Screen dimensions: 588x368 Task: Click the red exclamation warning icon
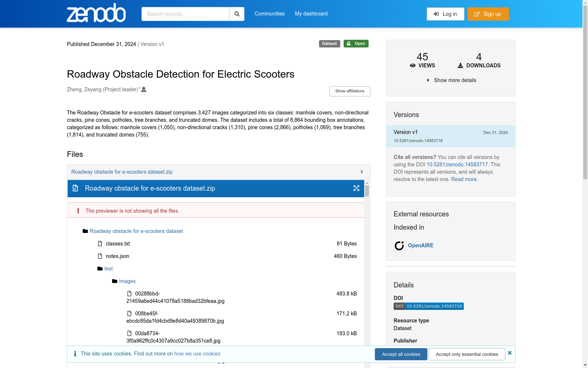click(x=78, y=211)
